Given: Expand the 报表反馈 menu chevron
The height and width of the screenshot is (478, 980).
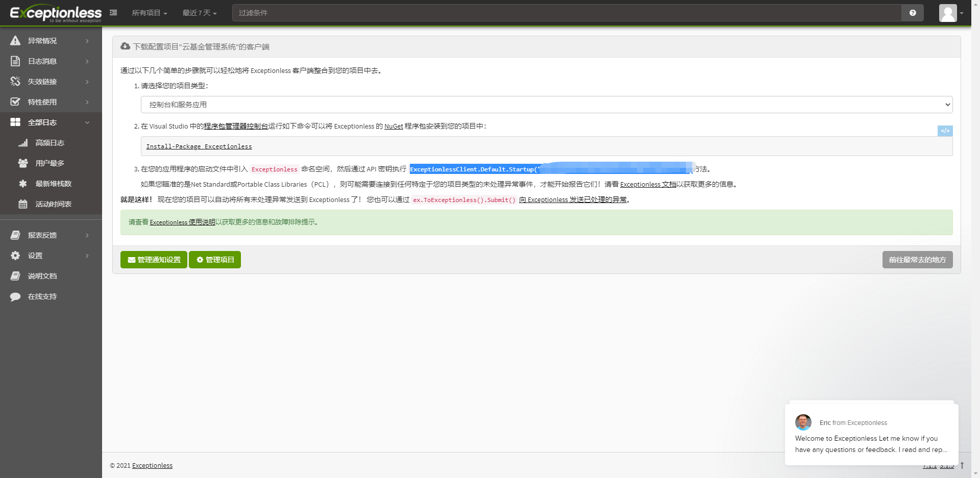Looking at the screenshot, I should (87, 235).
